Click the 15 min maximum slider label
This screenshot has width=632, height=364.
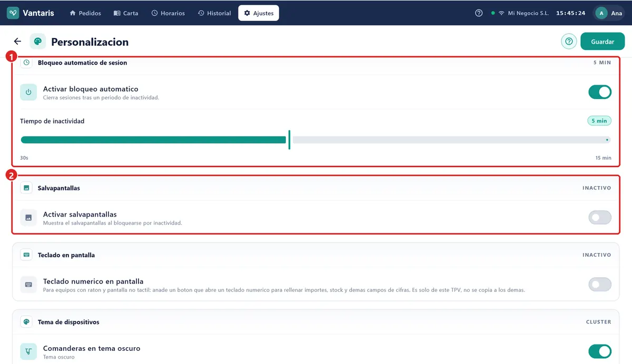click(x=604, y=158)
